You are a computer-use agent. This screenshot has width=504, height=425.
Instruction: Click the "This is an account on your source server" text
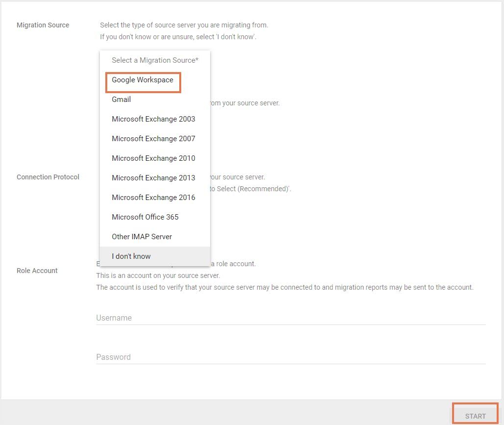[x=158, y=275]
